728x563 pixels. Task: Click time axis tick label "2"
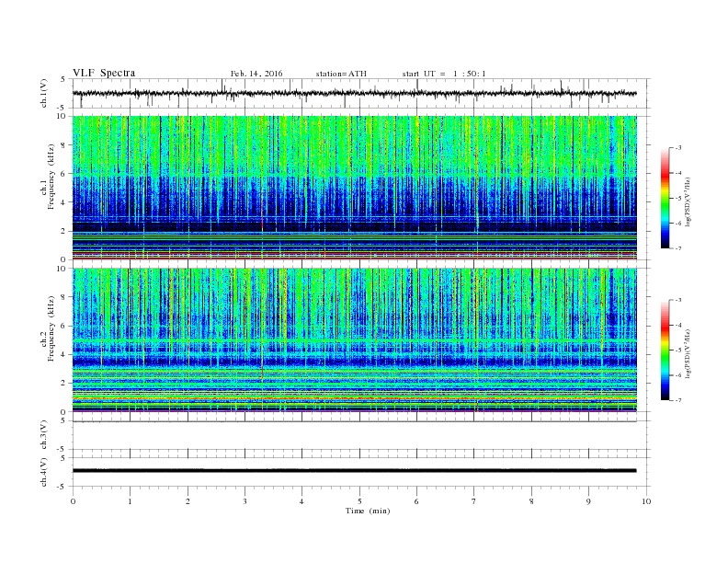click(188, 501)
